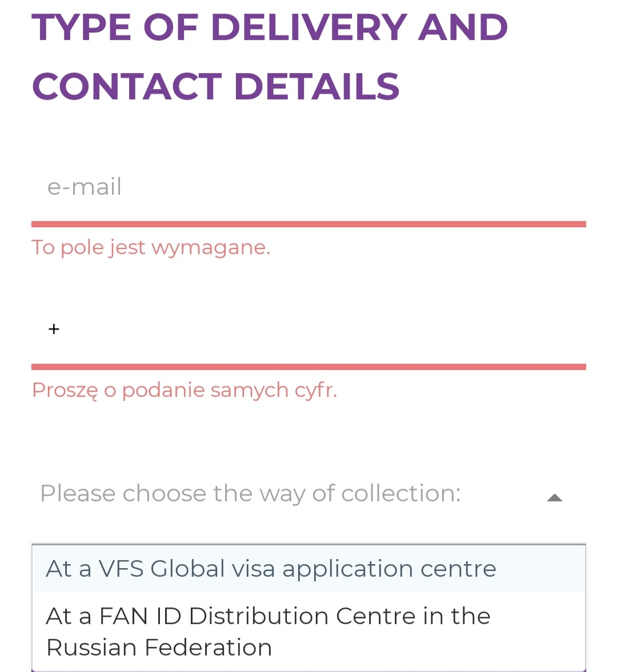Viewport: 617px width, 672px height.
Task: Click the 'Russian Federation' line of the second option
Action: tap(159, 647)
